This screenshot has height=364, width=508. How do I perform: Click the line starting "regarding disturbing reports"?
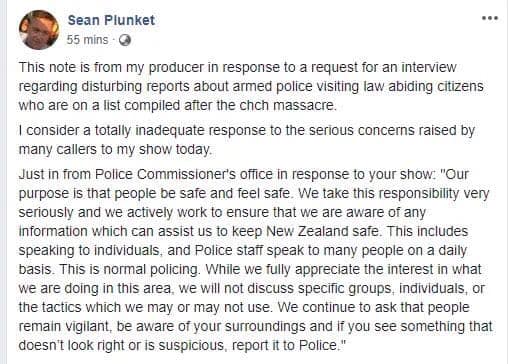[251, 86]
